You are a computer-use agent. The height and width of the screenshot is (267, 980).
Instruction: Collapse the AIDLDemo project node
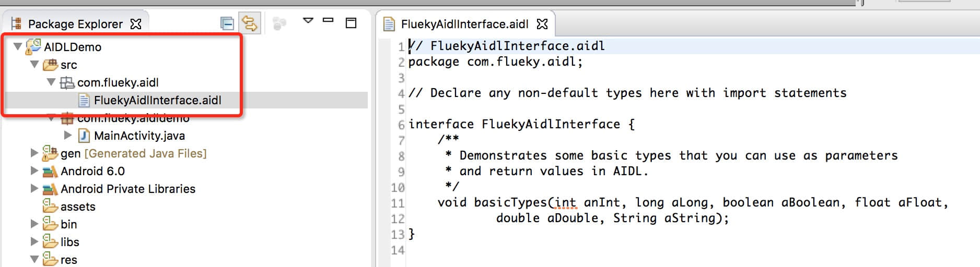point(18,47)
